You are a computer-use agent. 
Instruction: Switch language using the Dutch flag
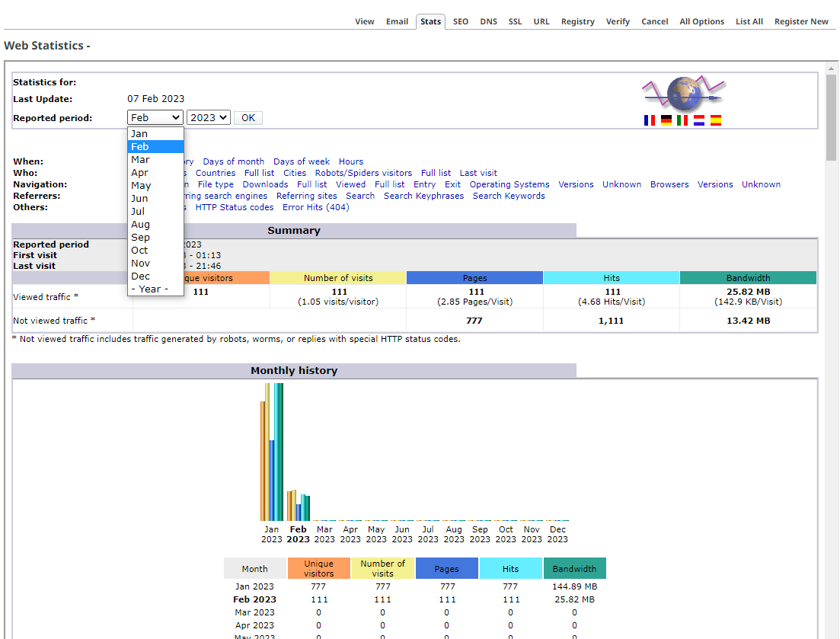coord(698,120)
